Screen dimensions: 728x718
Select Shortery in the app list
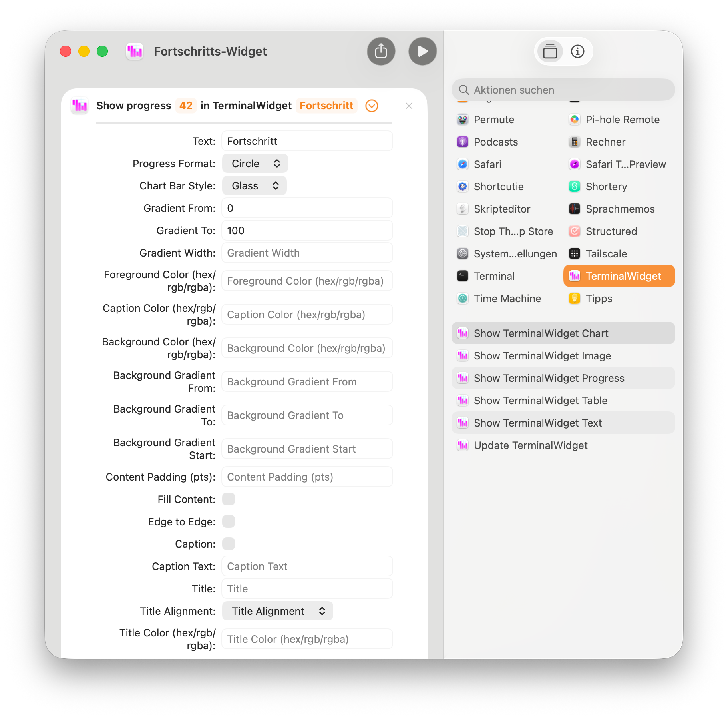619,187
